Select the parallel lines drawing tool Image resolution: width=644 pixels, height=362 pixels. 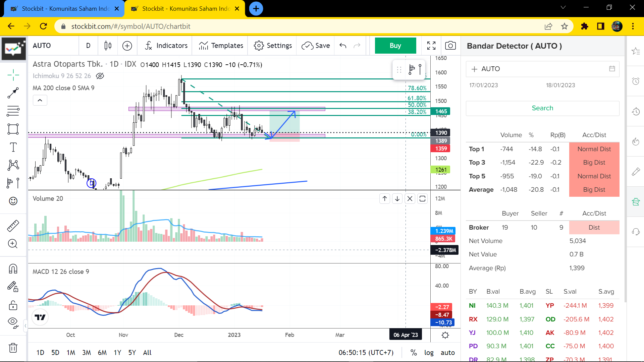pos(13,111)
